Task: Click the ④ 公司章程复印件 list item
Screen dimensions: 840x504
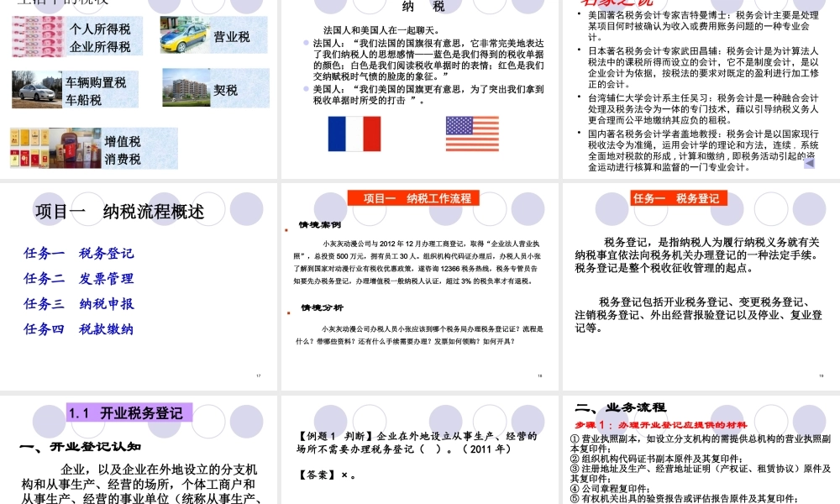Action: pyautogui.click(x=610, y=489)
